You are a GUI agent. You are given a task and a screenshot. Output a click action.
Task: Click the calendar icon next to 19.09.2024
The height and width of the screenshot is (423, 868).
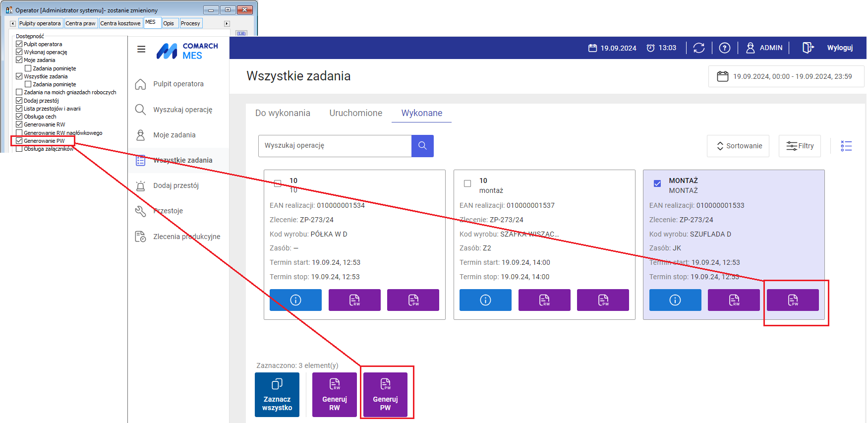pos(592,48)
